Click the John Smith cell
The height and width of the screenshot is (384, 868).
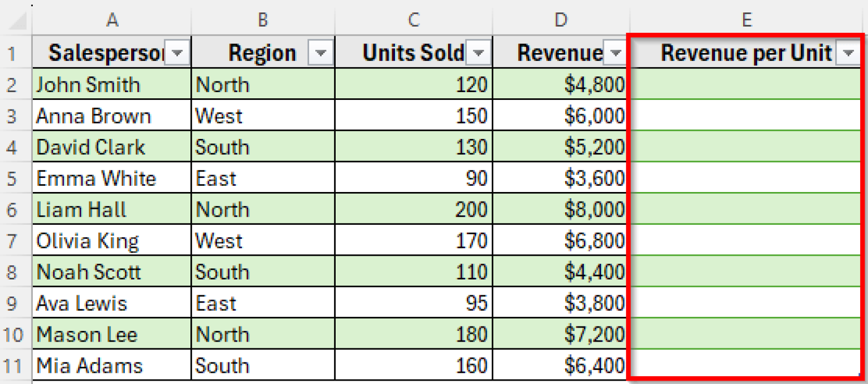[112, 85]
